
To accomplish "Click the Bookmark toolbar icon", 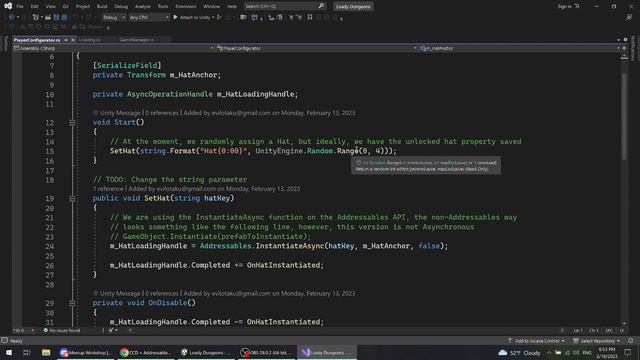I will tap(310, 18).
